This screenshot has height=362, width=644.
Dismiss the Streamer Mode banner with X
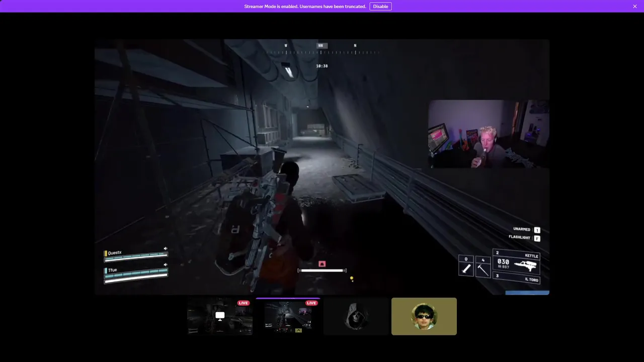635,7
